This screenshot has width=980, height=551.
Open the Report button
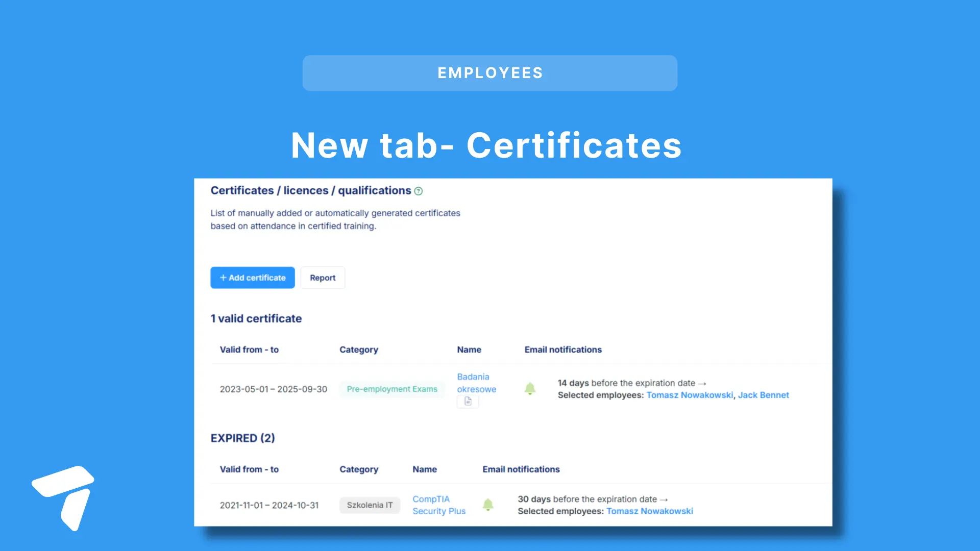point(323,278)
